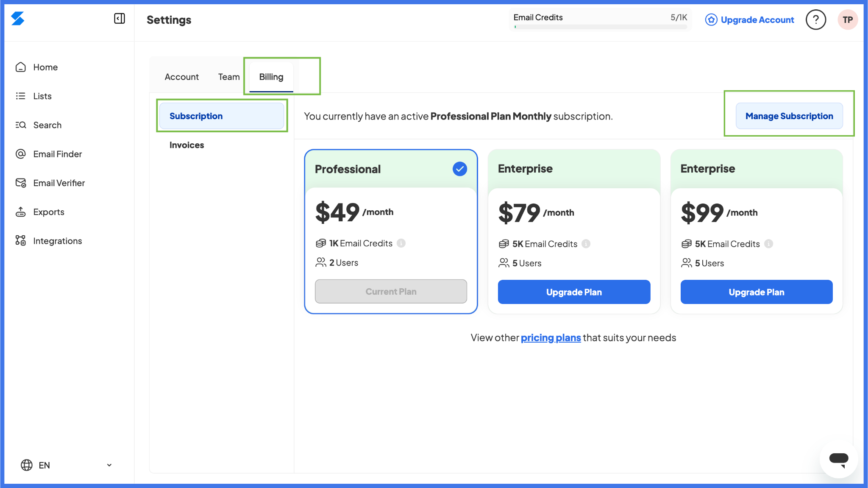The height and width of the screenshot is (488, 868).
Task: Click the Home house icon
Action: [x=20, y=67]
